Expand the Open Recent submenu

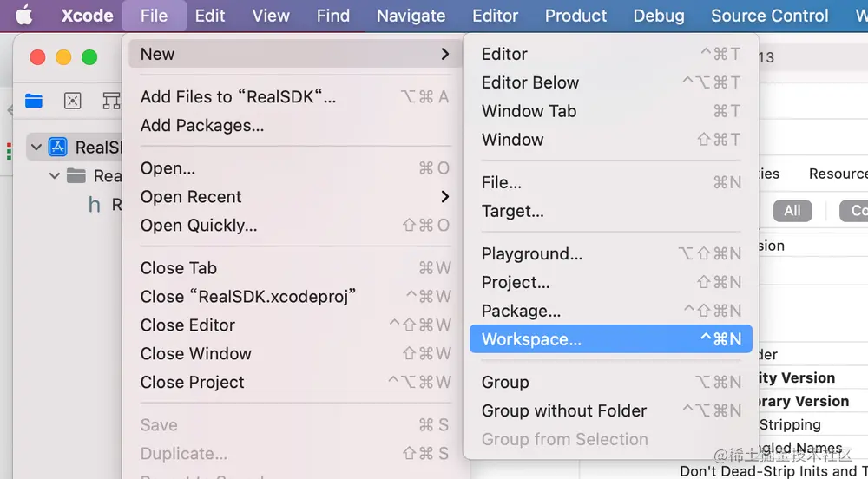click(x=294, y=197)
